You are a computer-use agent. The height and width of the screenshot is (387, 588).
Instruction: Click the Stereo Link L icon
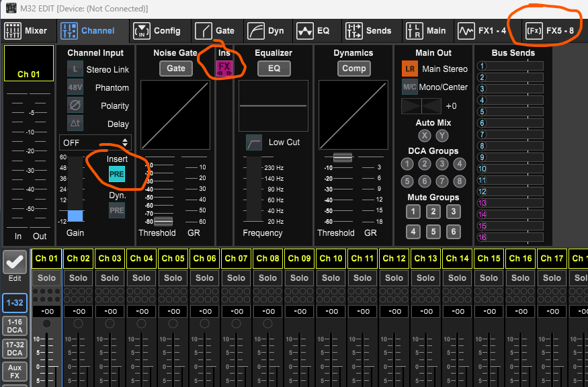pyautogui.click(x=75, y=69)
